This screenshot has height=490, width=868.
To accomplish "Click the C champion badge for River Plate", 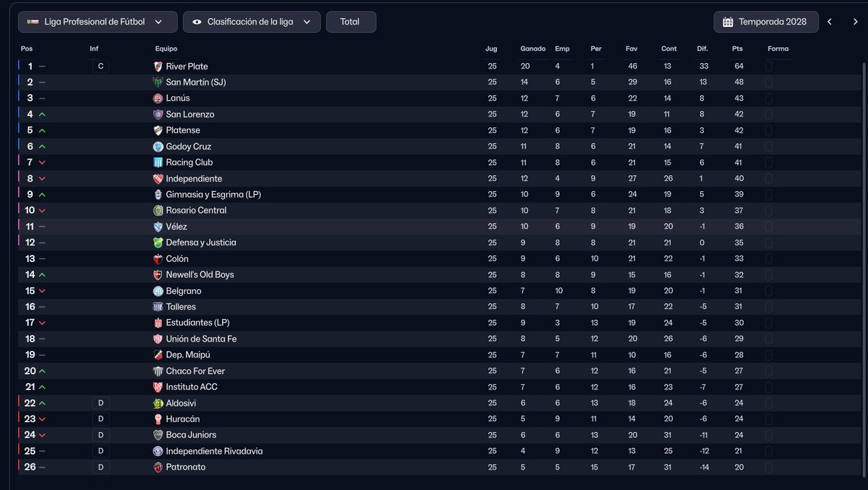I will coord(101,67).
